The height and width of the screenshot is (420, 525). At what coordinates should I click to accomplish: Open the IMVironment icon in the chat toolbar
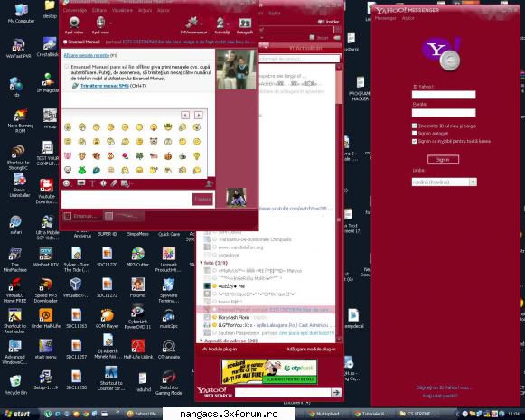pos(192,23)
